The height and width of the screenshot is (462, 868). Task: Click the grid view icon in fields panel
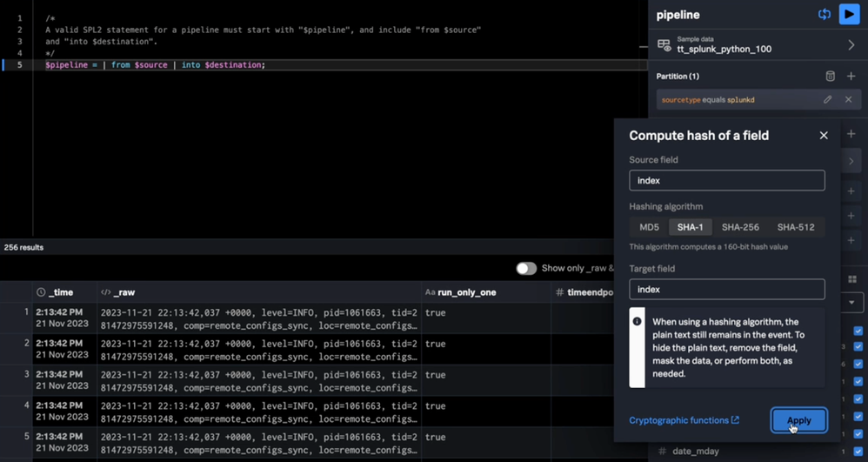coord(851,279)
